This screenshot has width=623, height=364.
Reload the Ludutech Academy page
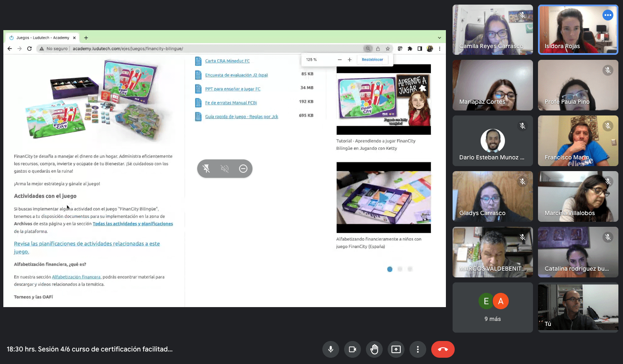tap(29, 49)
